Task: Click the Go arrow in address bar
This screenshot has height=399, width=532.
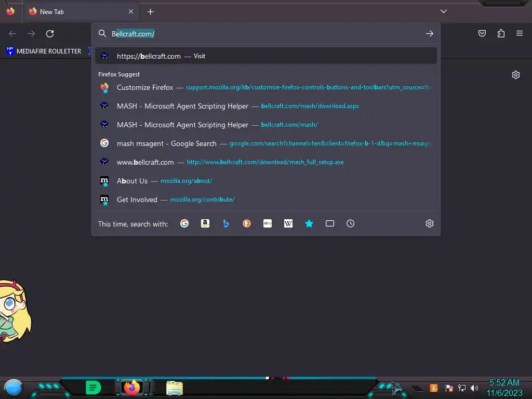Action: [430, 34]
